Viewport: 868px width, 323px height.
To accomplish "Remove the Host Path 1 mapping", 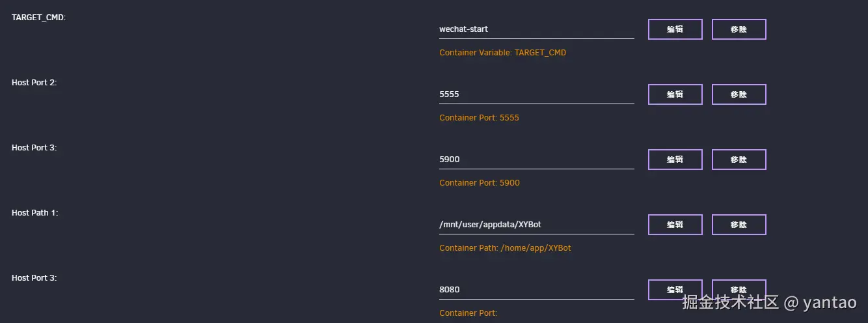I will tap(739, 225).
